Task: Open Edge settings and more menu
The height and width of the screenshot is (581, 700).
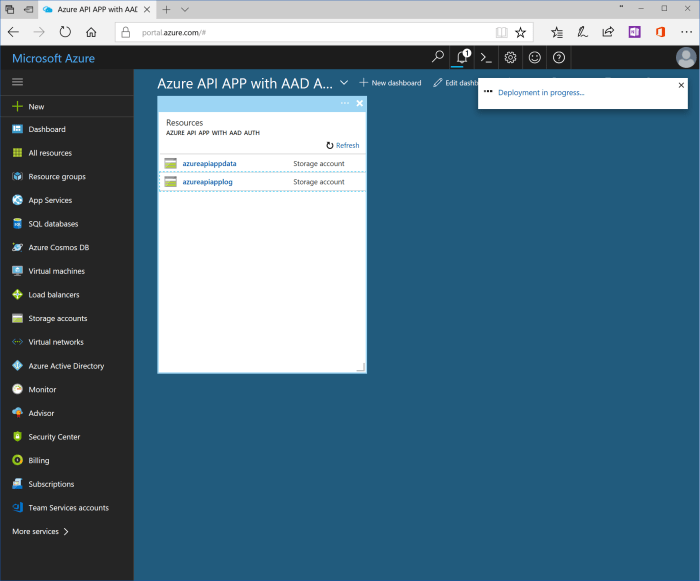Action: (686, 32)
